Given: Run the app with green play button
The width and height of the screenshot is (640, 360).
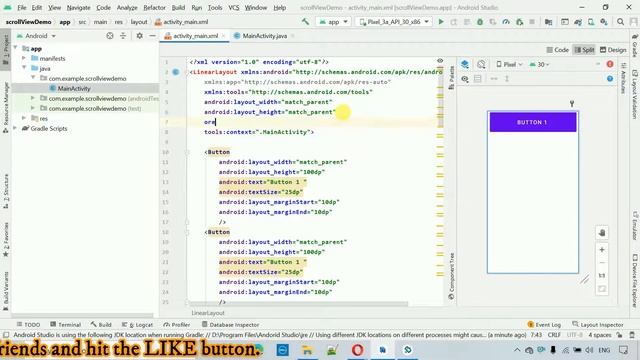Looking at the screenshot, I should [x=441, y=22].
